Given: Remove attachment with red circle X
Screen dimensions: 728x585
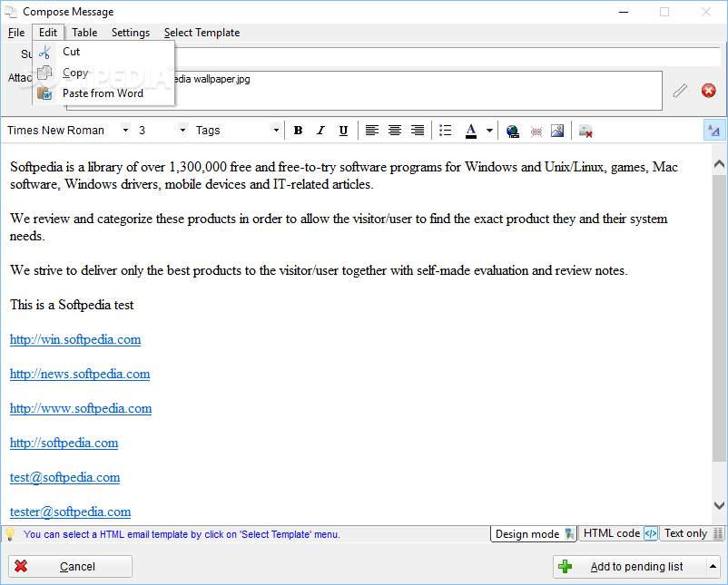Looking at the screenshot, I should [x=709, y=91].
